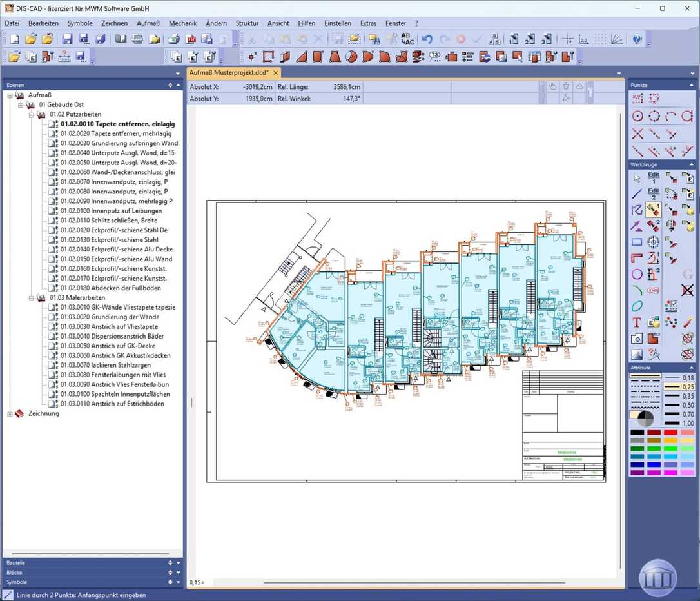Toggle the crosshair snap icon in the toolbar
Screen dimensions: 700x601
coord(567,39)
